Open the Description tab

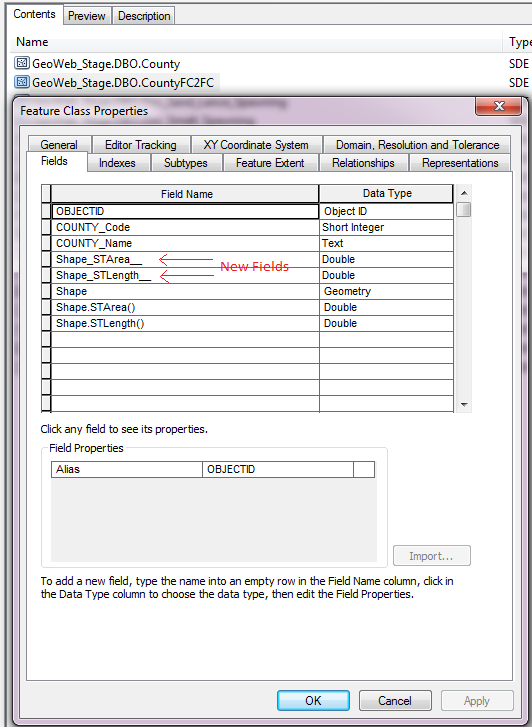144,16
